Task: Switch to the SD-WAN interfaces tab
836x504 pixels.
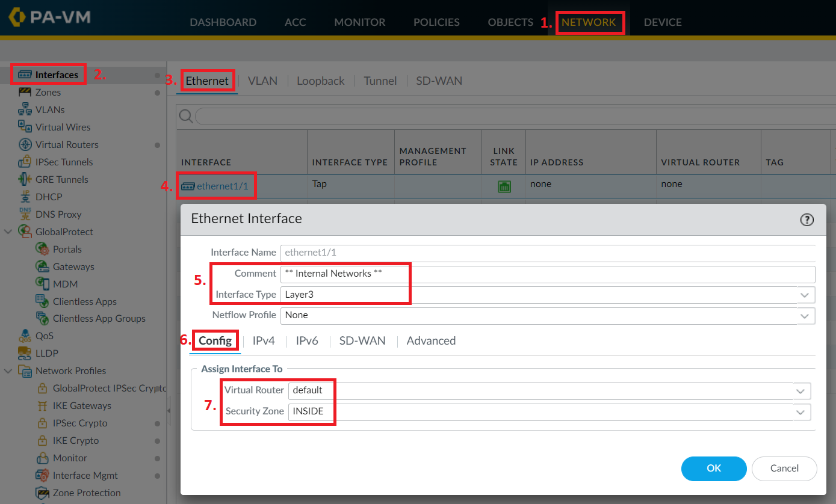Action: pyautogui.click(x=439, y=81)
